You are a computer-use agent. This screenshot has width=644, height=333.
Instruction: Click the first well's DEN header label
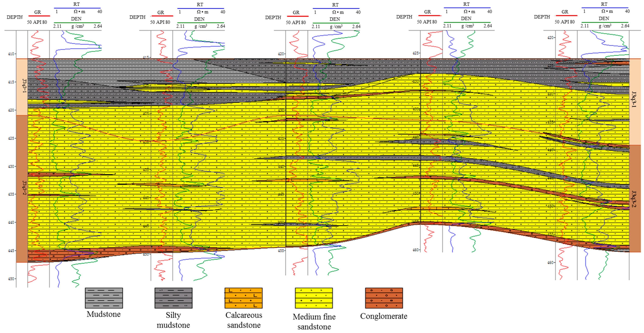(76, 19)
